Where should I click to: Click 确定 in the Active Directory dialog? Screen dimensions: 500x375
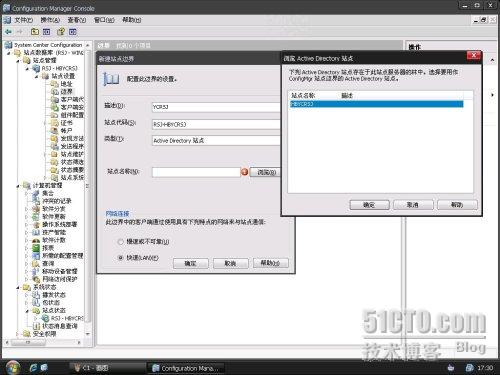tap(369, 205)
